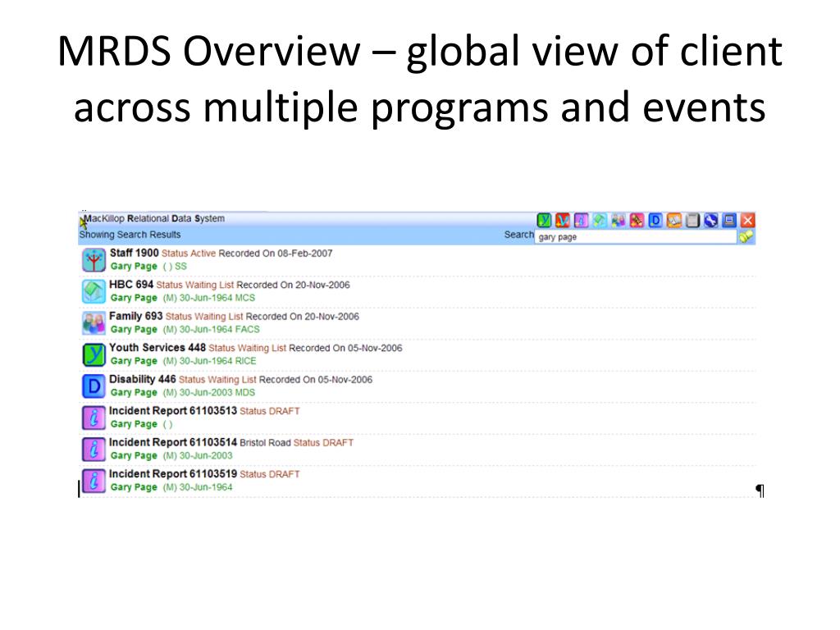Image resolution: width=840 pixels, height=630 pixels.
Task: Select the 'Incident Report 61103519' title
Action: click(173, 474)
